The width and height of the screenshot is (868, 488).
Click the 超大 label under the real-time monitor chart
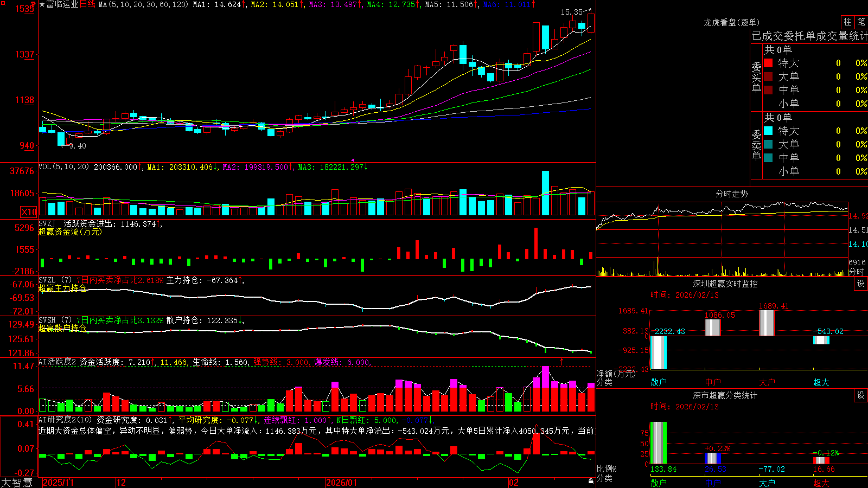[x=821, y=382]
